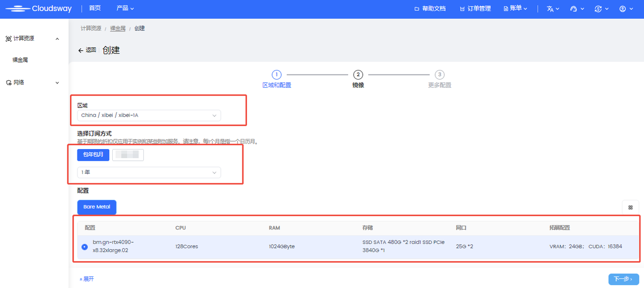Open the 区域 region dropdown
The image size is (644, 288).
point(148,116)
